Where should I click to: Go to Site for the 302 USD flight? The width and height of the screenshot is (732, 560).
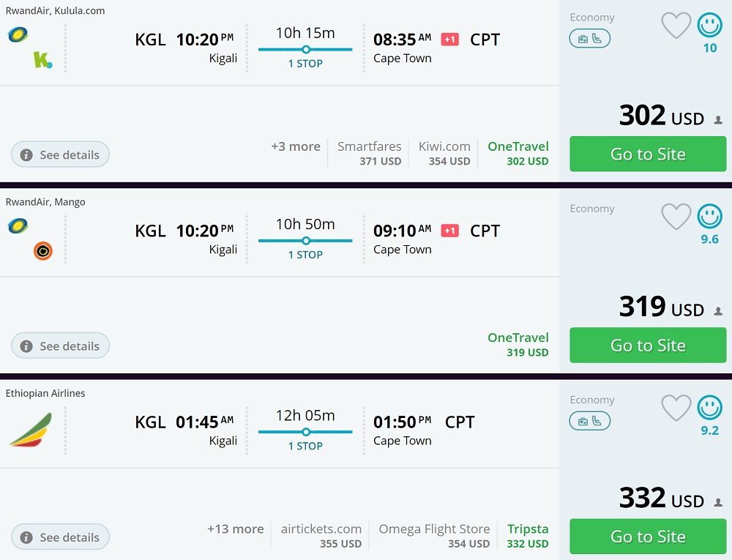[x=648, y=154]
